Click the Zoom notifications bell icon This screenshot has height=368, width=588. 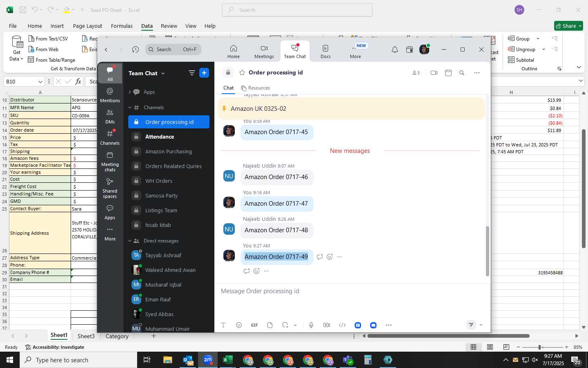[x=395, y=49]
